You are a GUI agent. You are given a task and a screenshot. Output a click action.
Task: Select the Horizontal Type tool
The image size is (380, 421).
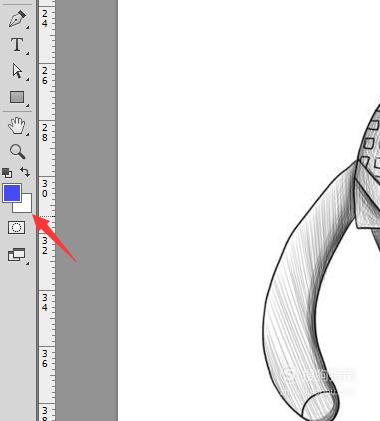(17, 45)
